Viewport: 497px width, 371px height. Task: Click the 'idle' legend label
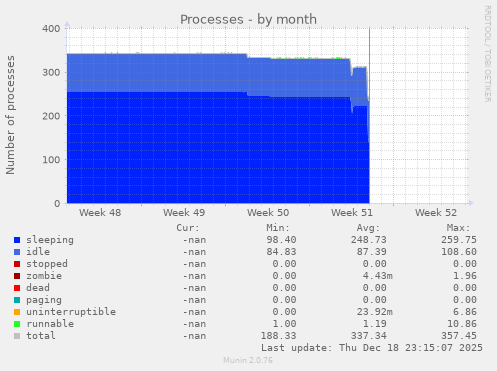point(38,252)
